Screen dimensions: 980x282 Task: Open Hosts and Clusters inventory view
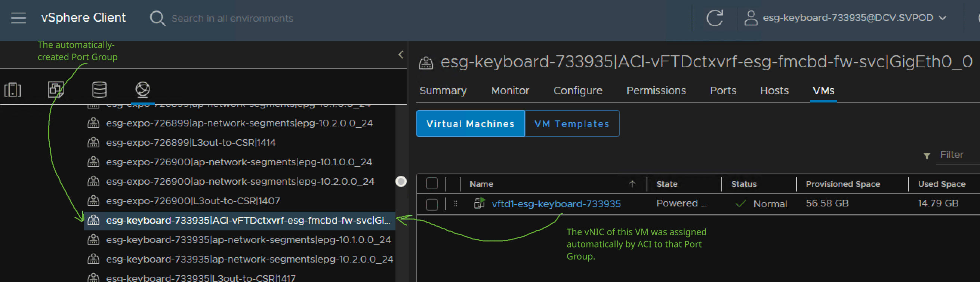(x=13, y=90)
